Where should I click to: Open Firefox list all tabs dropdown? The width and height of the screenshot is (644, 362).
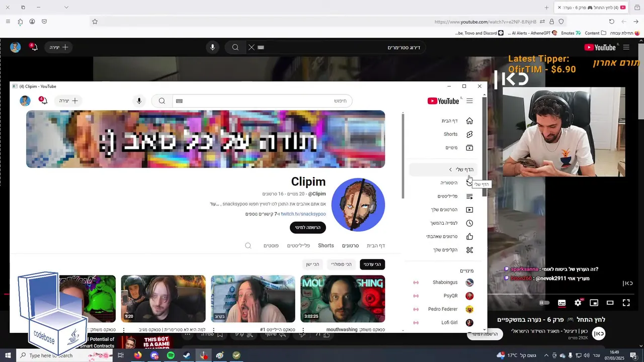66,8
